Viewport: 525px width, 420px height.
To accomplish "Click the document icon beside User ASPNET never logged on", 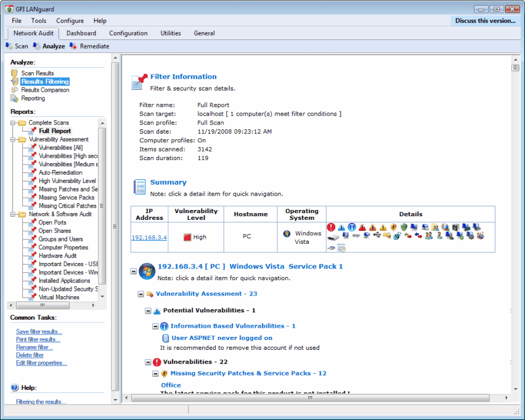I will 165,337.
